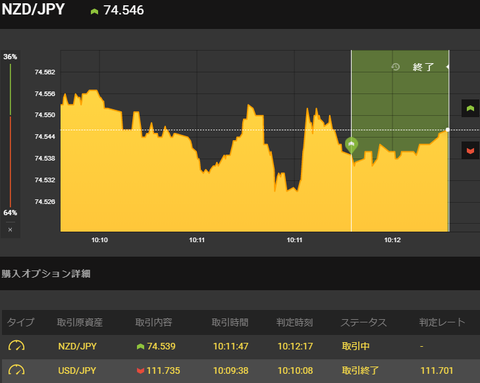Click the trade time 10:11:47
Image resolution: width=480 pixels, height=383 pixels.
coord(231,346)
